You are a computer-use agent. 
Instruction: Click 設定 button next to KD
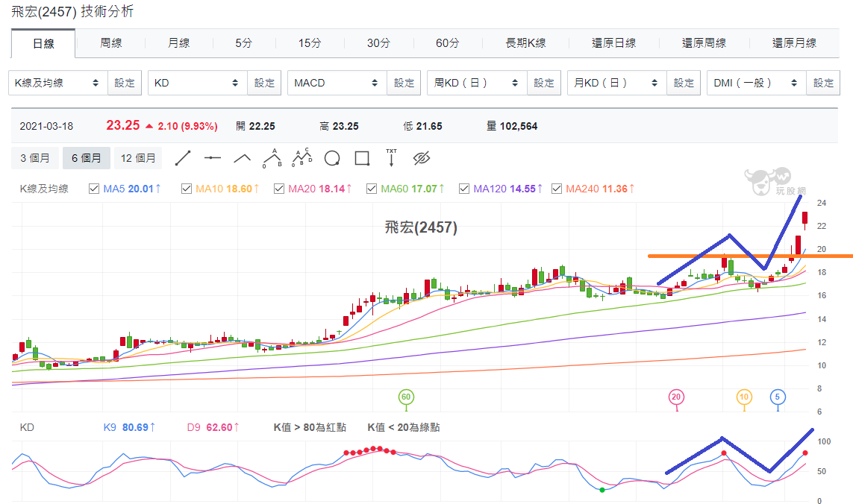(264, 83)
